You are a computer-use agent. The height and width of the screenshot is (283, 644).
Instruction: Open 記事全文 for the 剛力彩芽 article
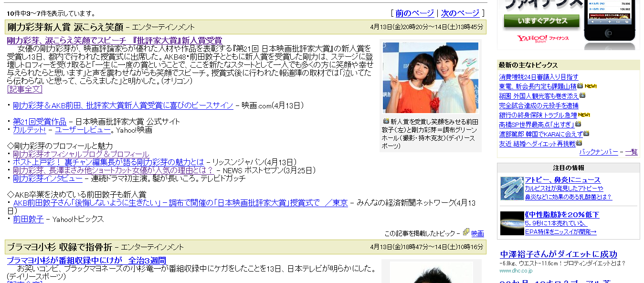coord(25,89)
